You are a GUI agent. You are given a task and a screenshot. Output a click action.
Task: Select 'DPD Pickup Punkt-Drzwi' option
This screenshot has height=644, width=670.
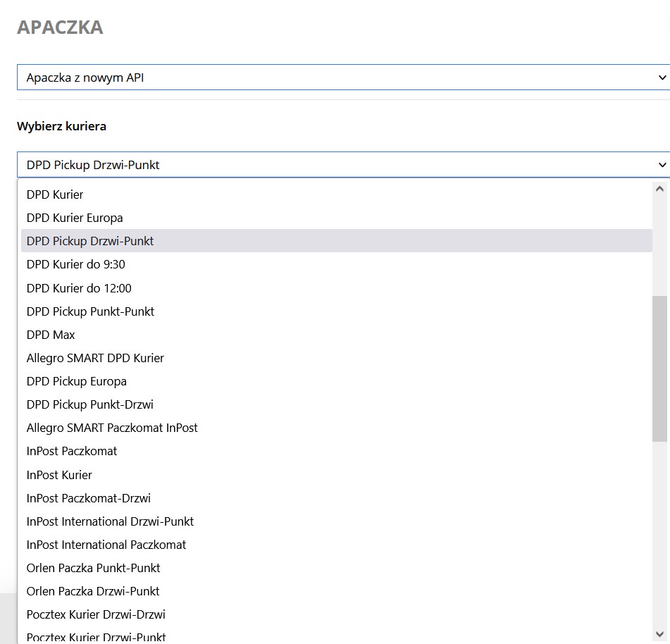336,404
